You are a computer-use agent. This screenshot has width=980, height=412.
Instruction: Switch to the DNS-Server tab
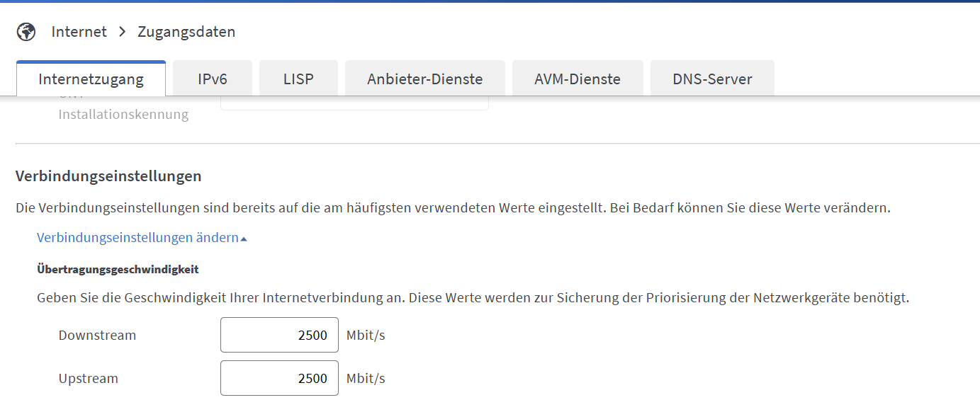[x=712, y=79]
